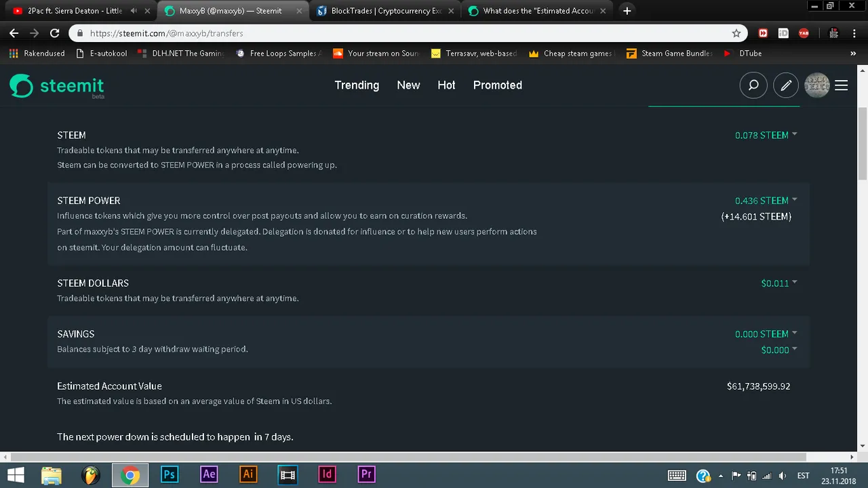The height and width of the screenshot is (488, 868).
Task: Switch to the Promoted tab
Action: [x=498, y=85]
